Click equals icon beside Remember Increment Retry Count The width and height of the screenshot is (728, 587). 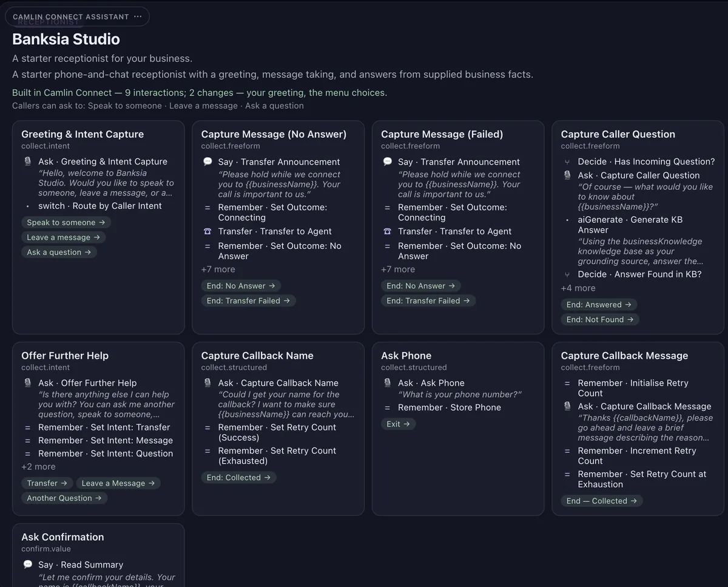click(567, 451)
